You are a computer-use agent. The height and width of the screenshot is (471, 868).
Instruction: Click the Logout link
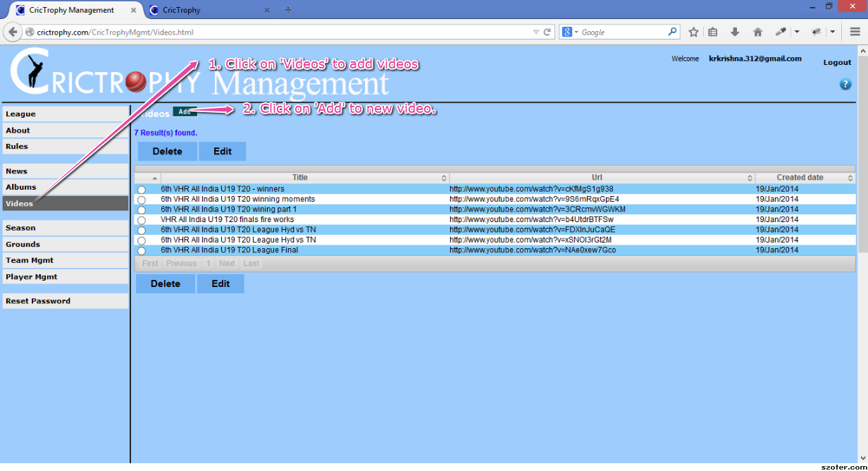[x=837, y=62]
